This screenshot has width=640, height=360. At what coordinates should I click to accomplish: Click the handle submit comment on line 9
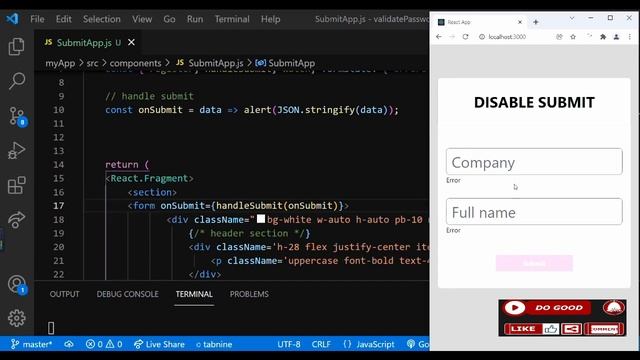(x=149, y=96)
